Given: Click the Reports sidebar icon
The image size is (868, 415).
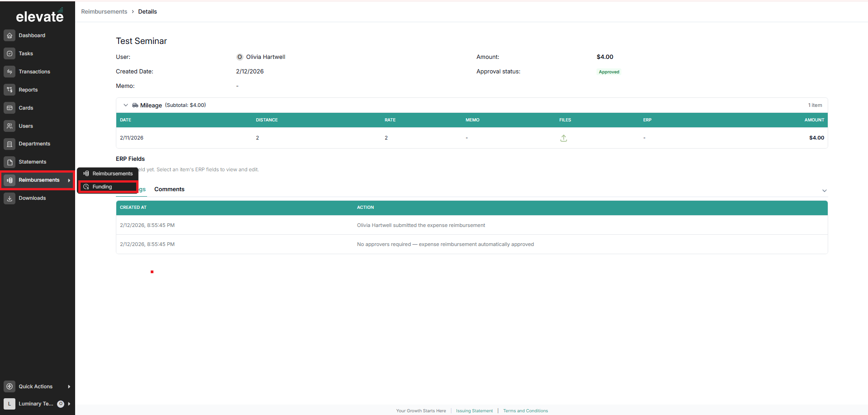Looking at the screenshot, I should (10, 90).
